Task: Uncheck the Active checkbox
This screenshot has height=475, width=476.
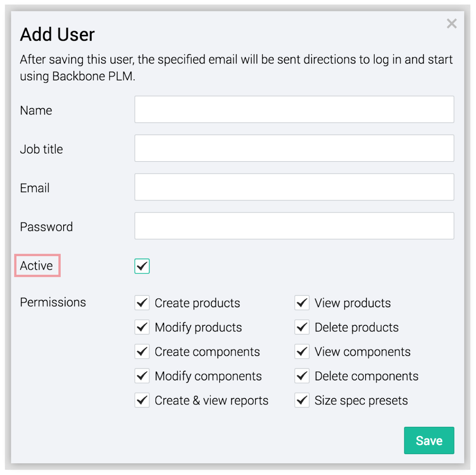Action: coord(142,266)
